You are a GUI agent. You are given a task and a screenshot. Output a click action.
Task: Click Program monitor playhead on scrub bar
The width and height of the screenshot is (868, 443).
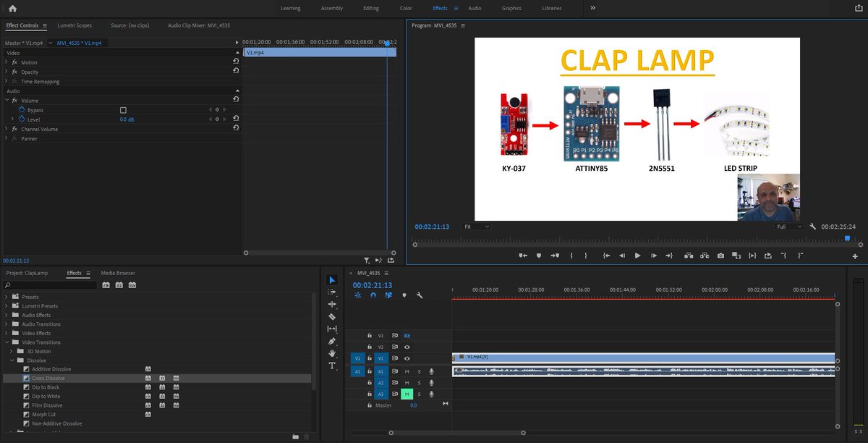(848, 238)
